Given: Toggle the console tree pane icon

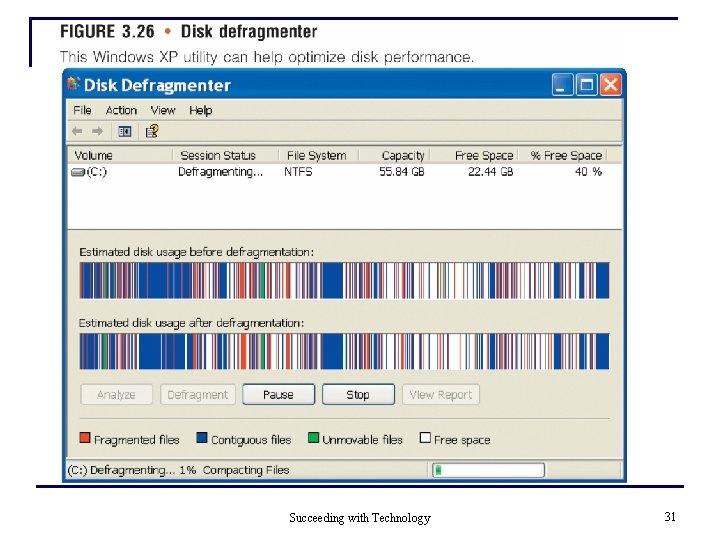Looking at the screenshot, I should coord(124,132).
